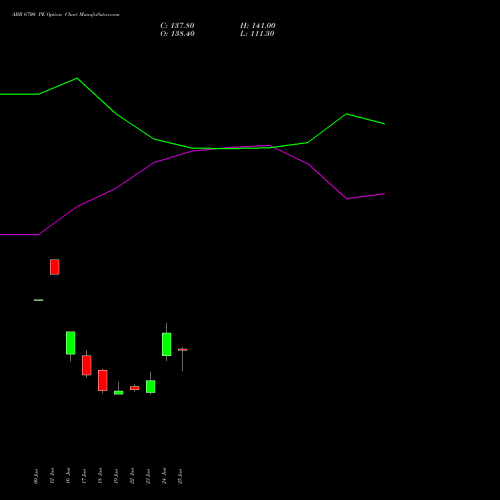Image resolution: width=500 pixels, height=500 pixels.
Task: Click the 12 Jun date label
Action: [52, 476]
